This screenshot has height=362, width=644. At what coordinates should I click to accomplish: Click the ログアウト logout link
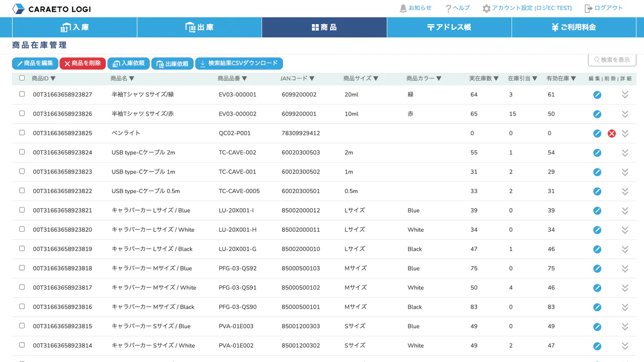click(x=604, y=8)
